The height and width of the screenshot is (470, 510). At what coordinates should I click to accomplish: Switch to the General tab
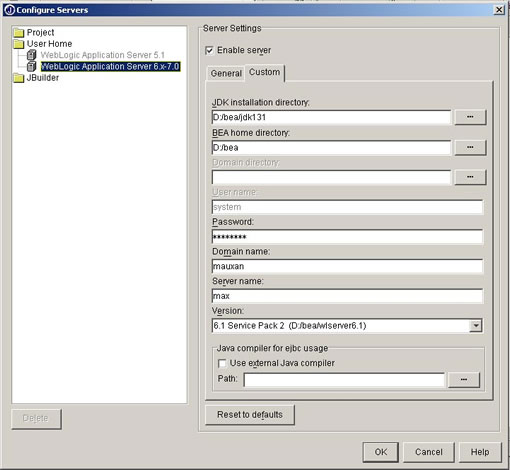[226, 73]
